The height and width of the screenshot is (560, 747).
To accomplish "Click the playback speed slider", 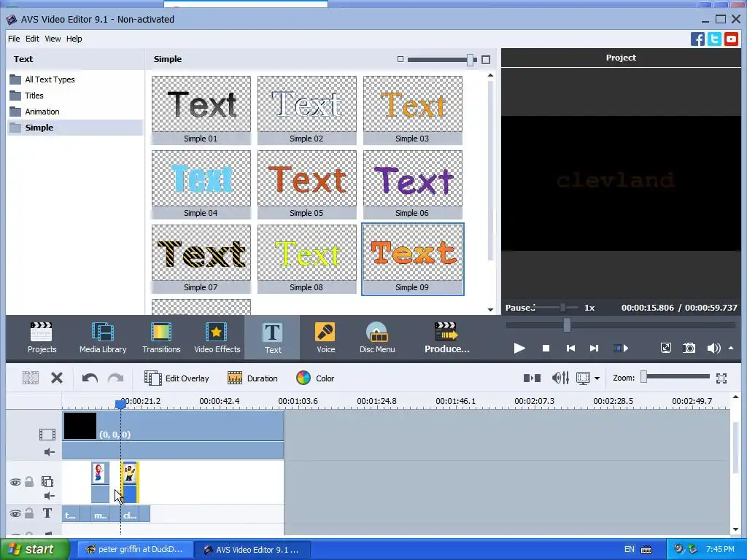I will [x=562, y=308].
